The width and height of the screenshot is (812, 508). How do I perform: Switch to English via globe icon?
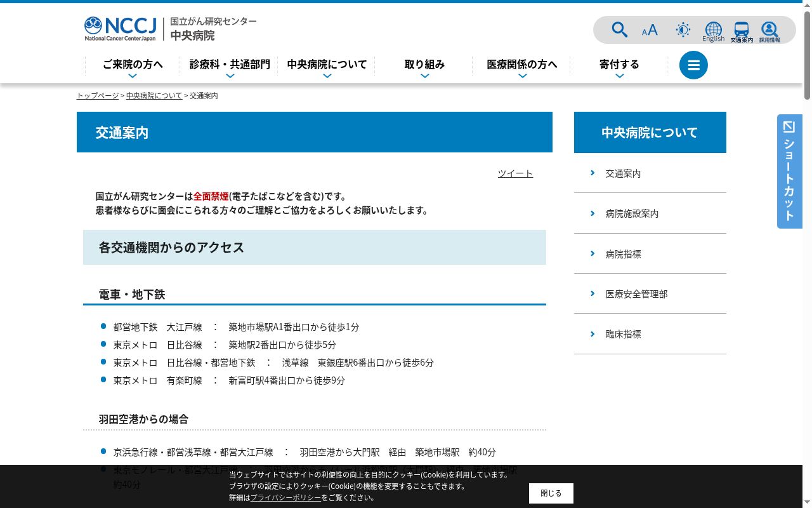(714, 32)
